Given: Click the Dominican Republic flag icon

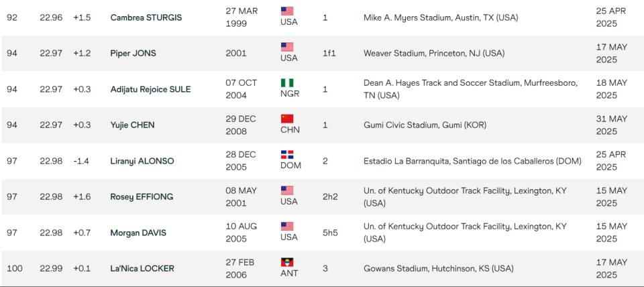Looking at the screenshot, I should [x=287, y=155].
